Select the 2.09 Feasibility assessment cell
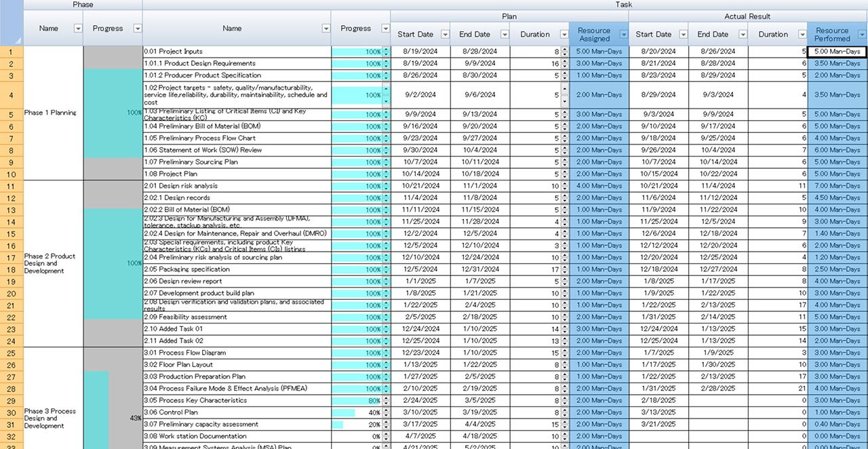The image size is (868, 449). point(237,317)
